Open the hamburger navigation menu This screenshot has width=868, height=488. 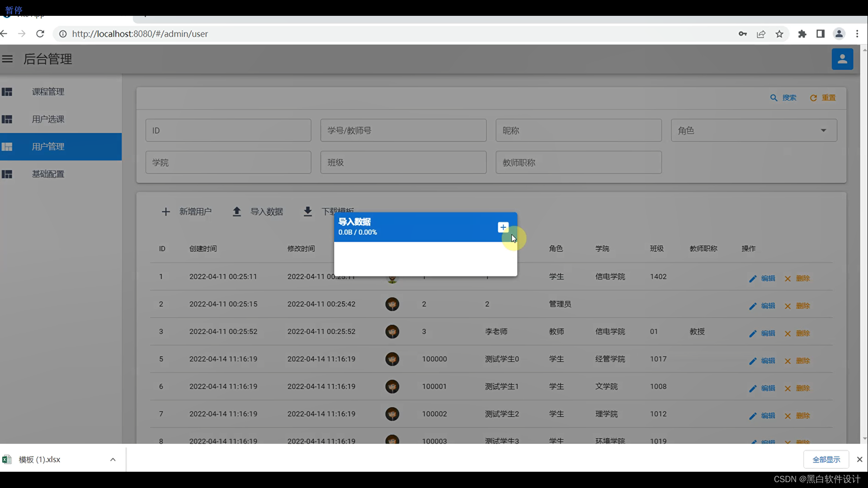click(7, 59)
